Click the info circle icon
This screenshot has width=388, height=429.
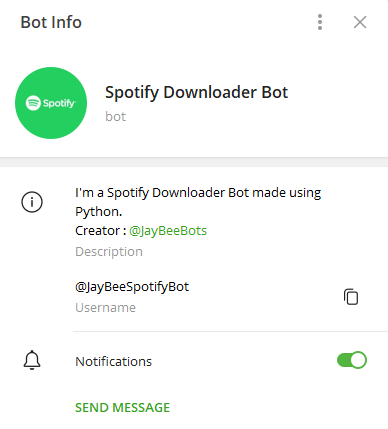[x=32, y=202]
